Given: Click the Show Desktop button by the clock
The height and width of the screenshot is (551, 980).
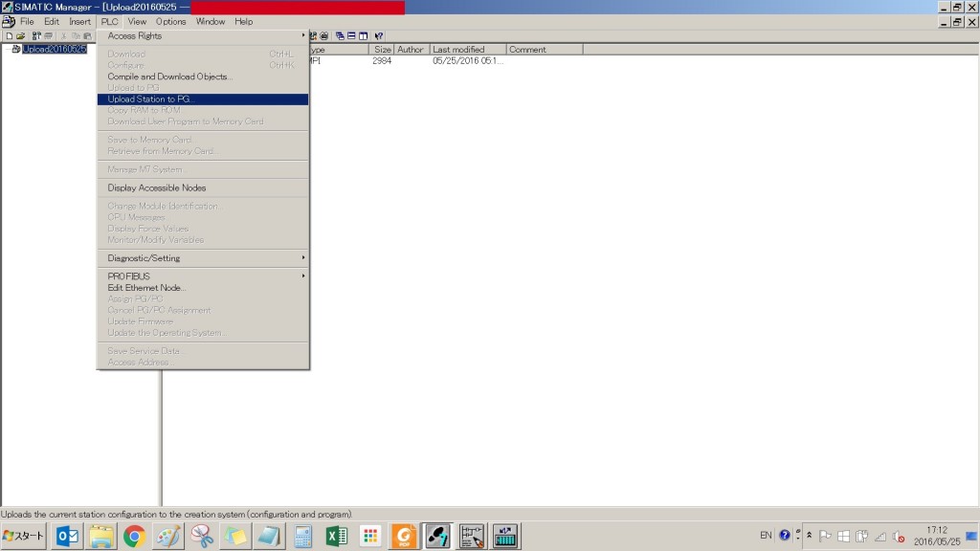Looking at the screenshot, I should pyautogui.click(x=972, y=536).
